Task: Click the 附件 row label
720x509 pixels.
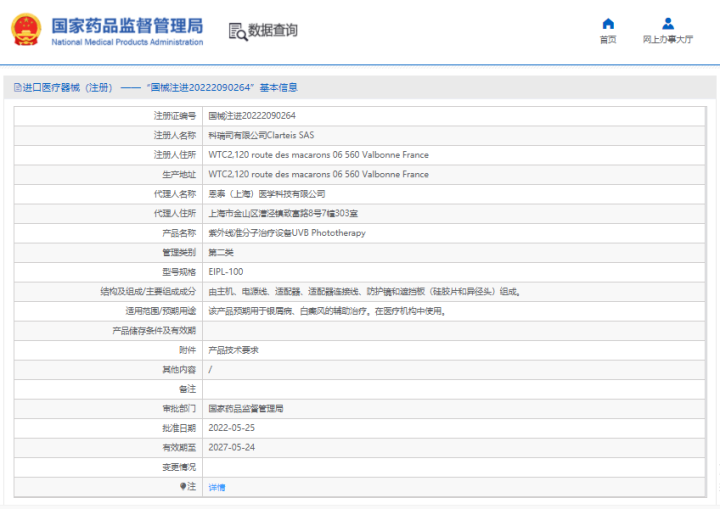Action: click(187, 350)
